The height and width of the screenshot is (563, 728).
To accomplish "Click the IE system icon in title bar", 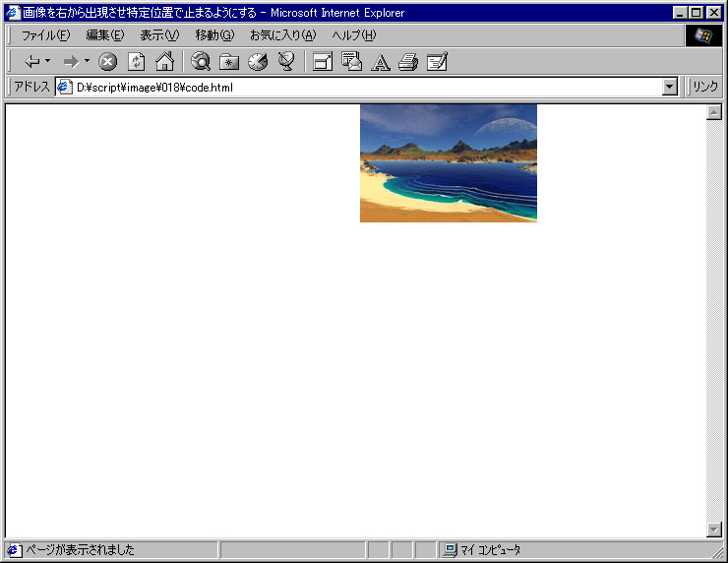I will (x=14, y=12).
